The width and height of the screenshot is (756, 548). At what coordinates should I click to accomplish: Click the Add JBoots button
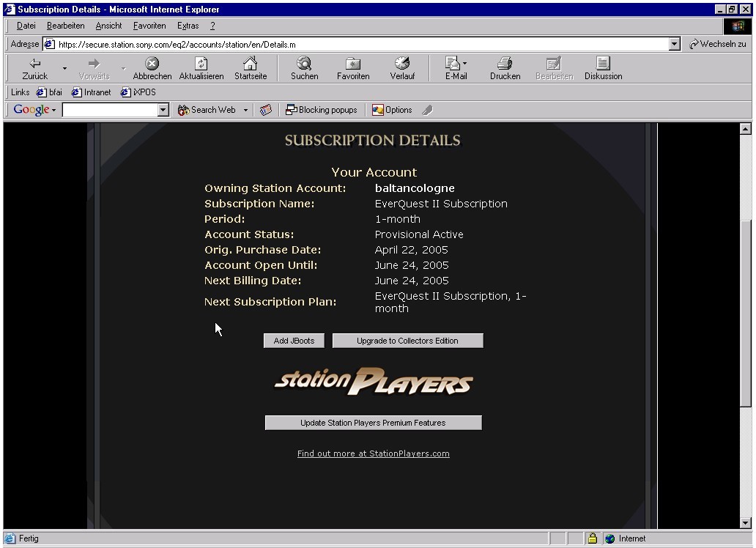point(294,341)
